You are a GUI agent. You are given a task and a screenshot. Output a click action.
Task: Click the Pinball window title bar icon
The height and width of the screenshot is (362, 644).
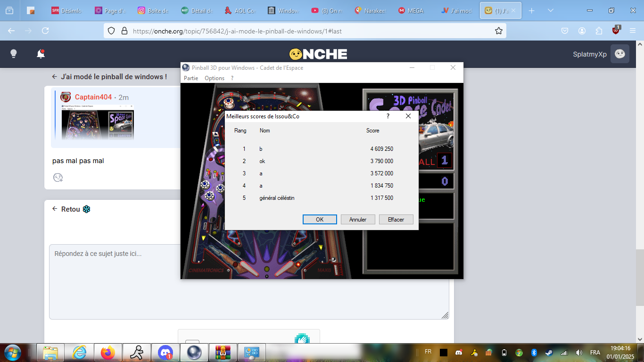coord(186,68)
